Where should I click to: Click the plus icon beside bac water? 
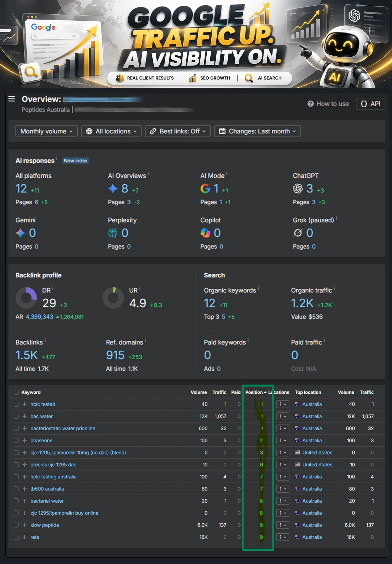[x=25, y=416]
